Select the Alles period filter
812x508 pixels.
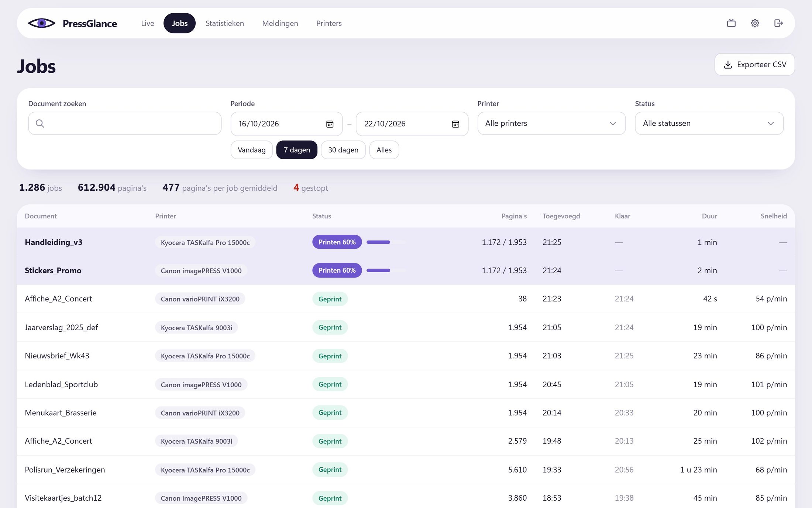[x=384, y=150]
